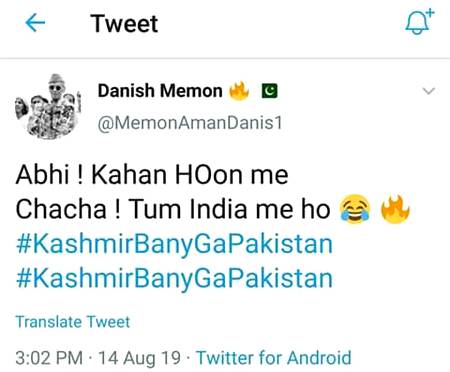Open the second #KashmirBanyGaPakistan hashtag
The image size is (450, 372).
point(174,279)
